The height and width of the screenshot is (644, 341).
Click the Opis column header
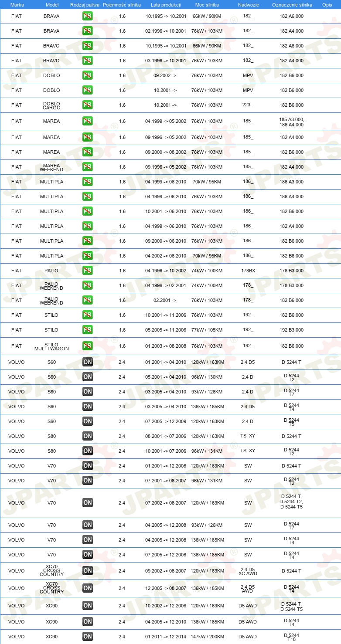click(x=327, y=4)
